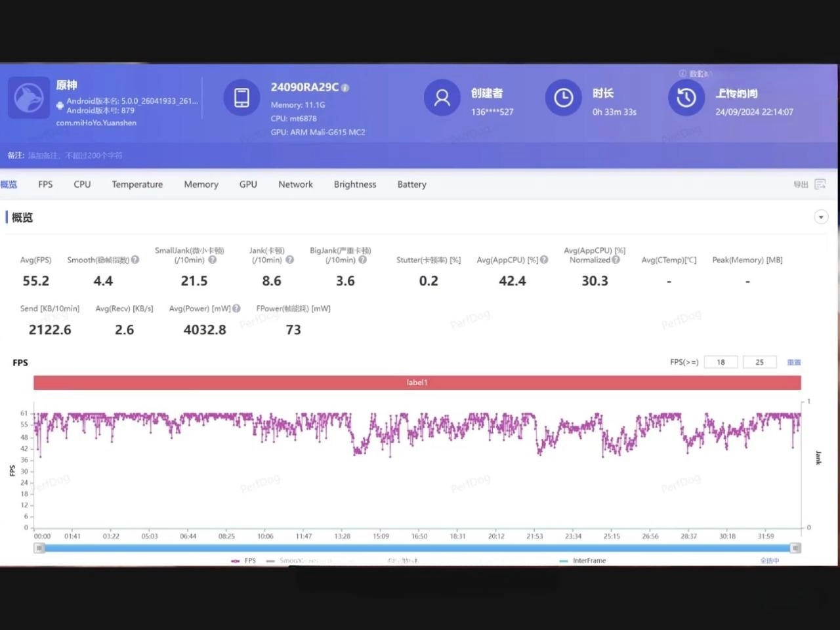Click the Avg(Power) value 4032.8

(205, 329)
